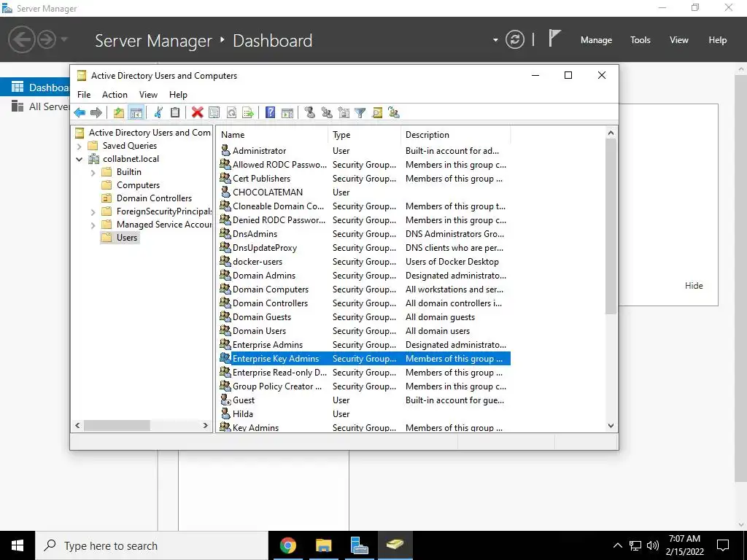Open the Server Manager notifications flag

click(x=554, y=39)
